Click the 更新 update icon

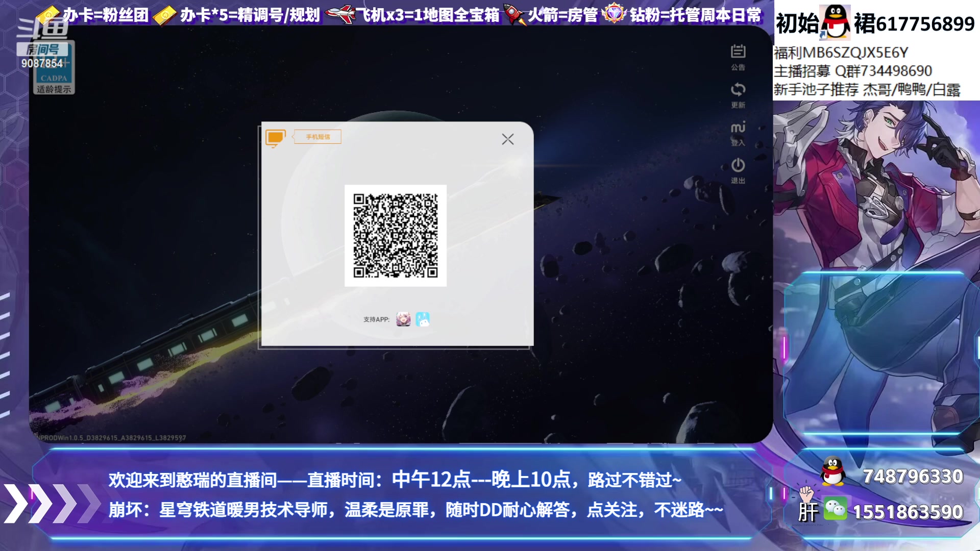click(x=738, y=95)
